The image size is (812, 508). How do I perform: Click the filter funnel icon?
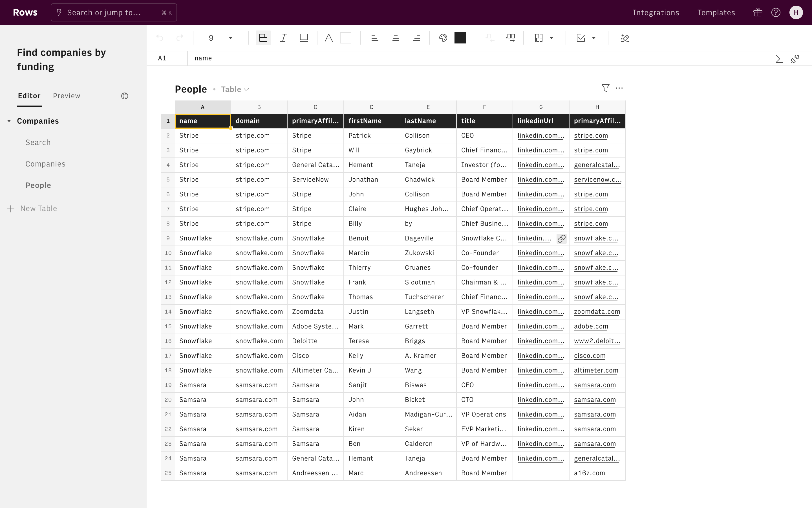(605, 88)
